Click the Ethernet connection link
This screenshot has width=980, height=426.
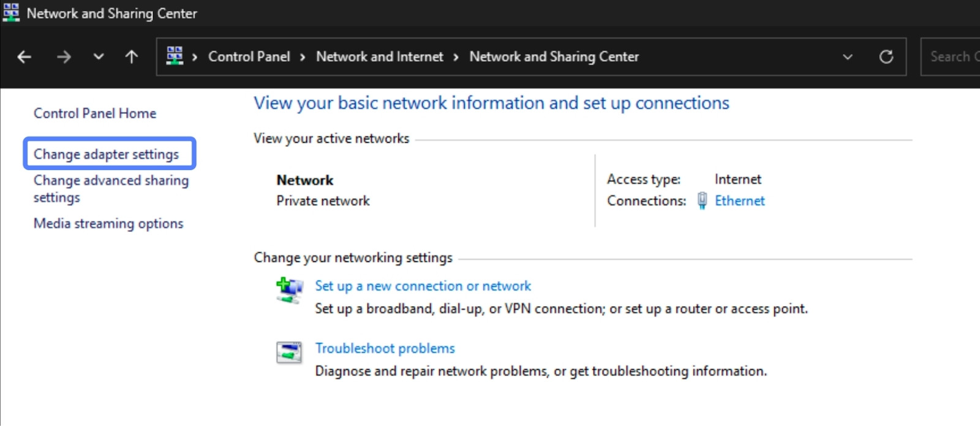[739, 201]
